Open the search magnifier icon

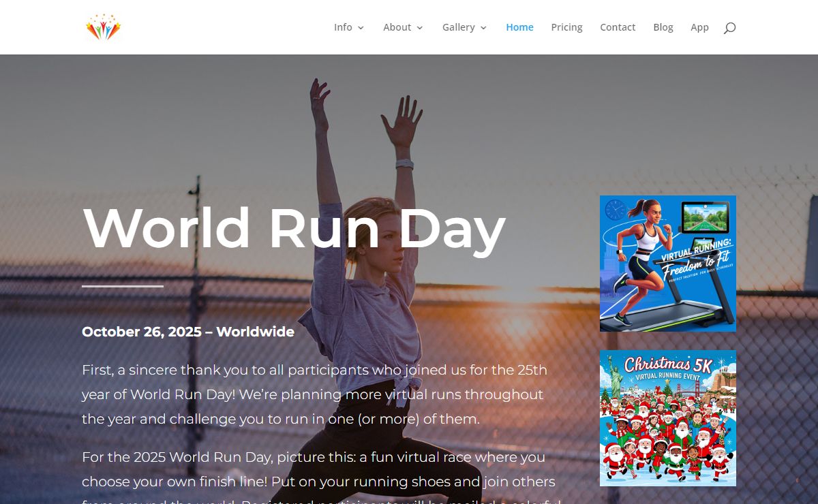(729, 28)
